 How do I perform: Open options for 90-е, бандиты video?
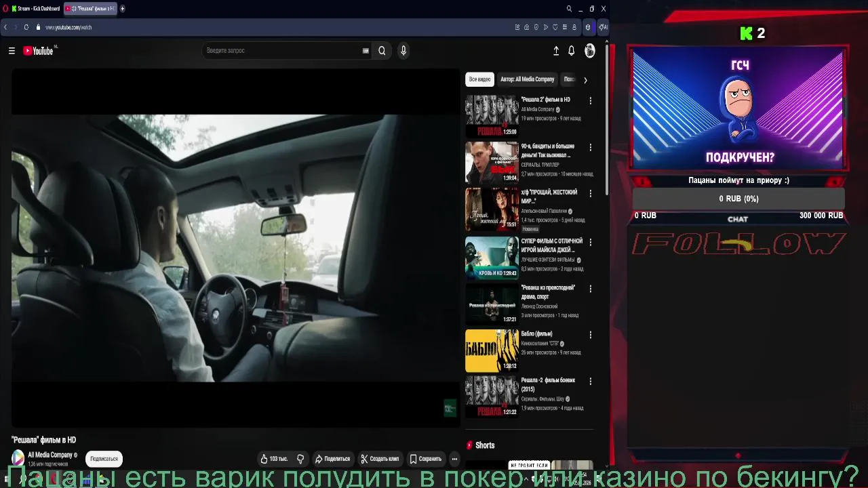point(590,147)
